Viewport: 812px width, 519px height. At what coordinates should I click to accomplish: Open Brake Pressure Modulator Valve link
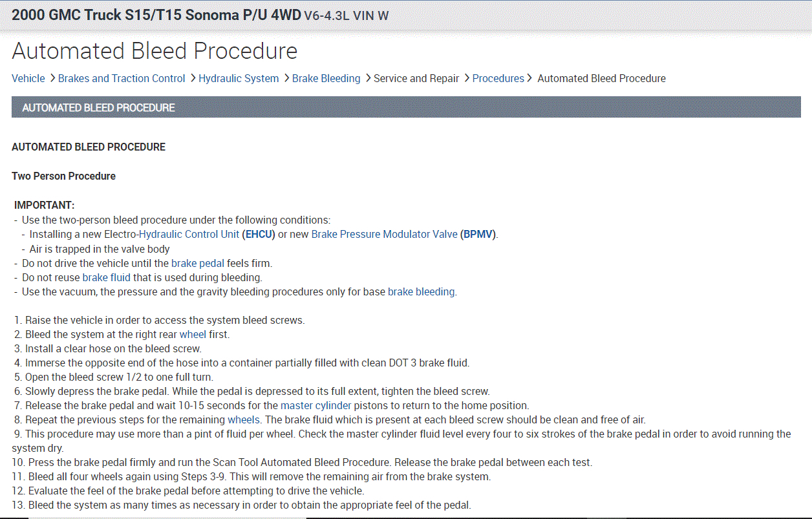pos(384,234)
